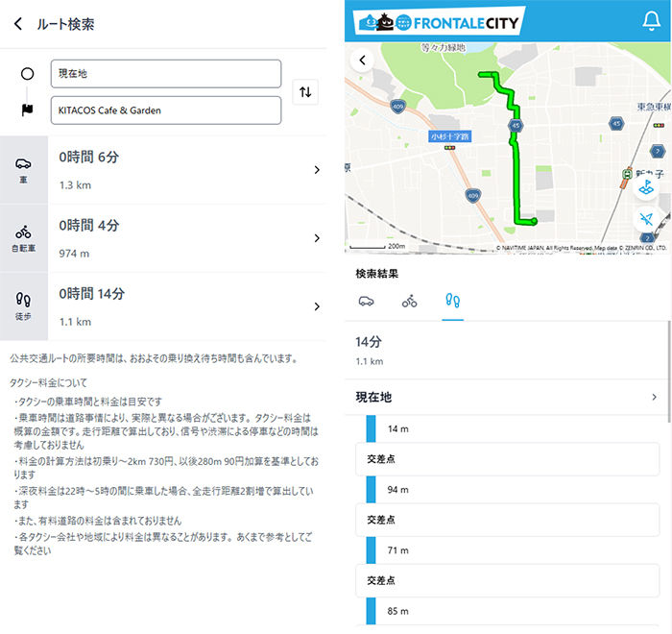Expand the 4-minute bicycle route details
This screenshot has height=634, width=672.
[x=316, y=238]
